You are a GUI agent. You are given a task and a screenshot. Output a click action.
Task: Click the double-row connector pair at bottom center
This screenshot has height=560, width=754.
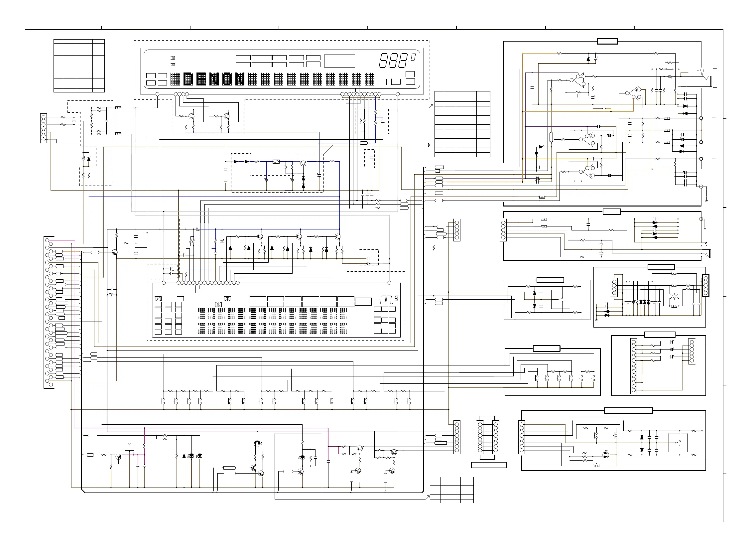point(488,437)
